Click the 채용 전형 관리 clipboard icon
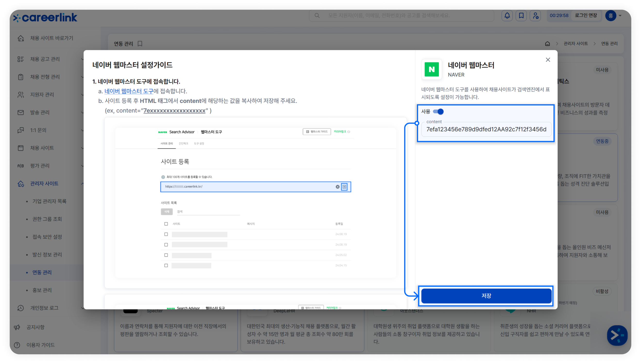Image resolution: width=641 pixels, height=364 pixels. click(21, 77)
